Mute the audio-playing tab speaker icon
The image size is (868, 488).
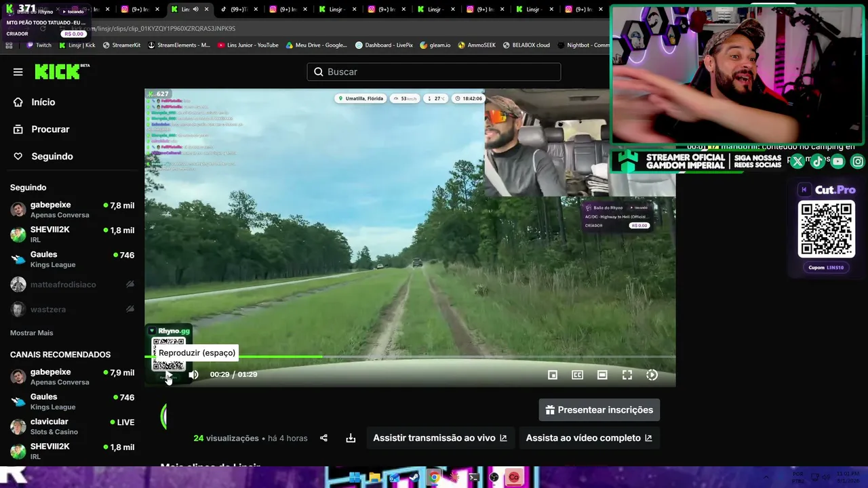pos(195,9)
